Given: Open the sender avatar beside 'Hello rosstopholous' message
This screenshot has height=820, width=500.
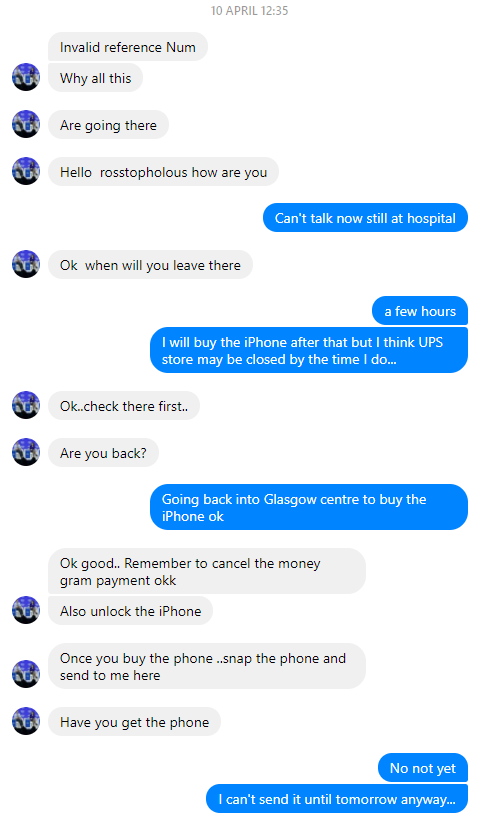Looking at the screenshot, I should (x=26, y=172).
